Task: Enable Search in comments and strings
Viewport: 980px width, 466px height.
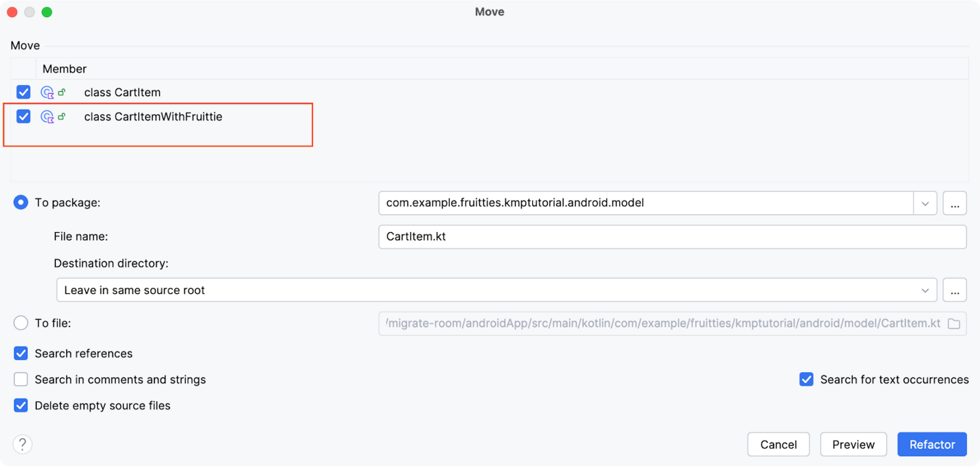Action: point(20,380)
